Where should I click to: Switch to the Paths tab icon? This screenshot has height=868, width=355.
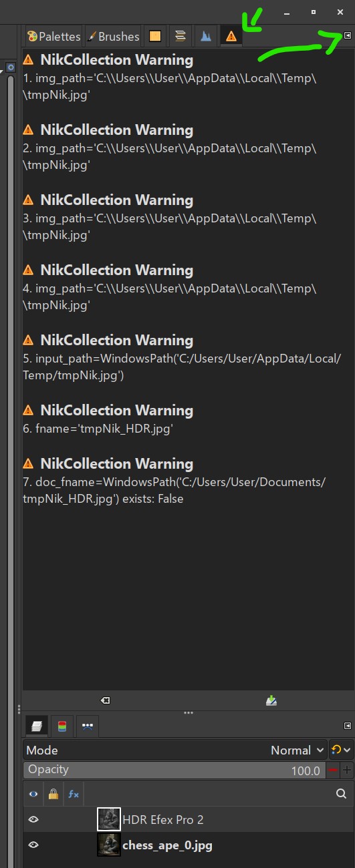[x=87, y=725]
